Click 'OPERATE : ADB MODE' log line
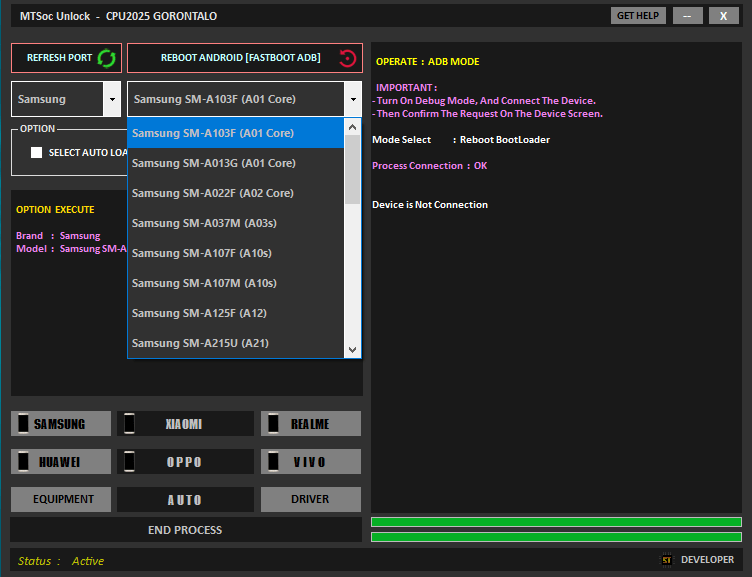Screen dimensions: 752x577 (427, 62)
